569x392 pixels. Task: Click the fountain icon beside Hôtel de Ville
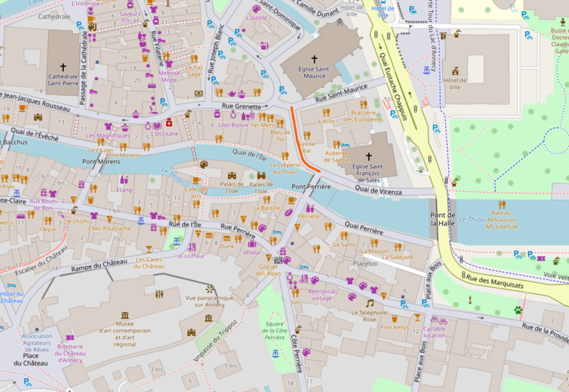pos(427,70)
